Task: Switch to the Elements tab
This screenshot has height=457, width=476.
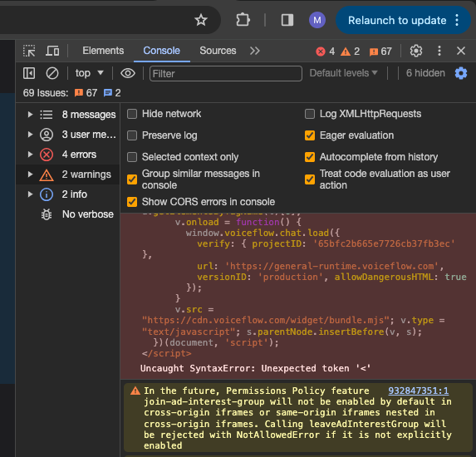Action: pyautogui.click(x=103, y=51)
